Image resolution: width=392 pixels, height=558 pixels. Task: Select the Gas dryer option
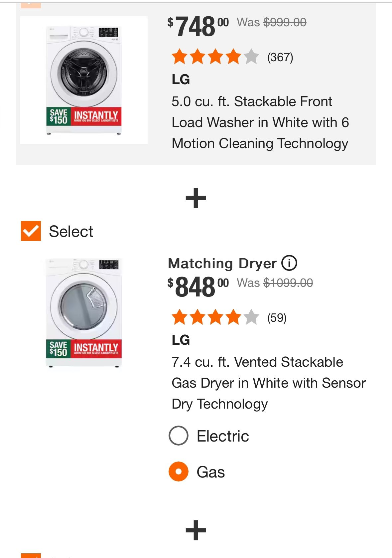pos(179,471)
